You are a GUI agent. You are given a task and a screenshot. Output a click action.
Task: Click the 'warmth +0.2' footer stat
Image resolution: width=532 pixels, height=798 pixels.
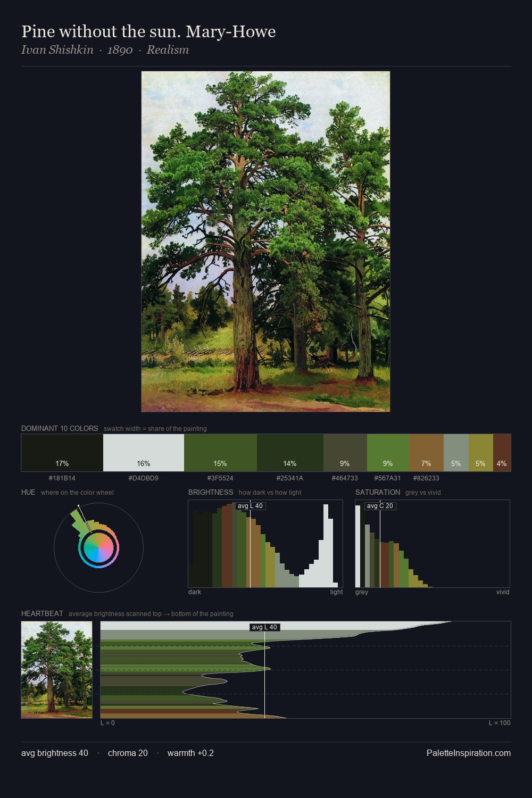point(190,753)
